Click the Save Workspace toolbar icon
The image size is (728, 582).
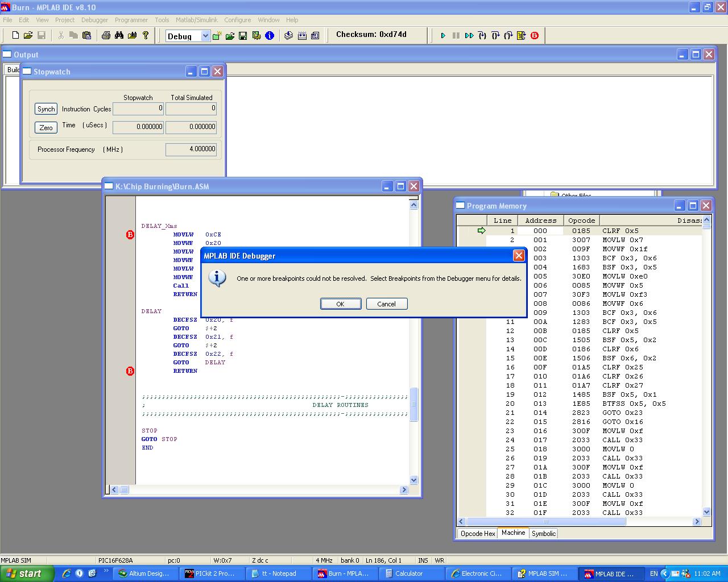coord(243,36)
